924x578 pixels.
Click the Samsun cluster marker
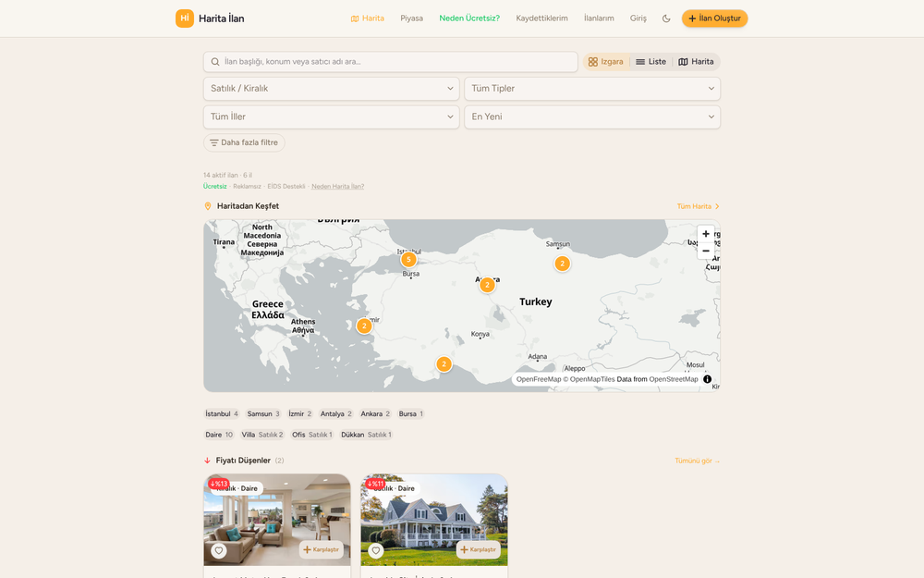562,264
